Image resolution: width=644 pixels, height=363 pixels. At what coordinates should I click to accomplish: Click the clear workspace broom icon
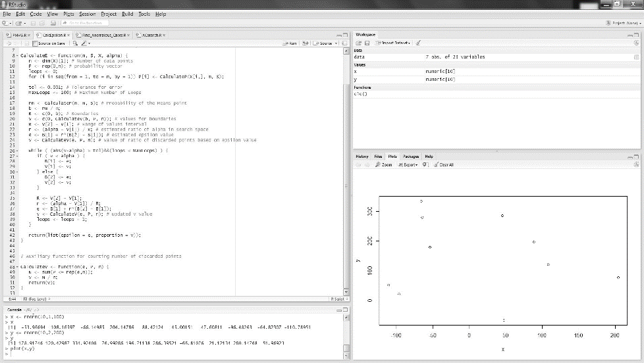(418, 42)
